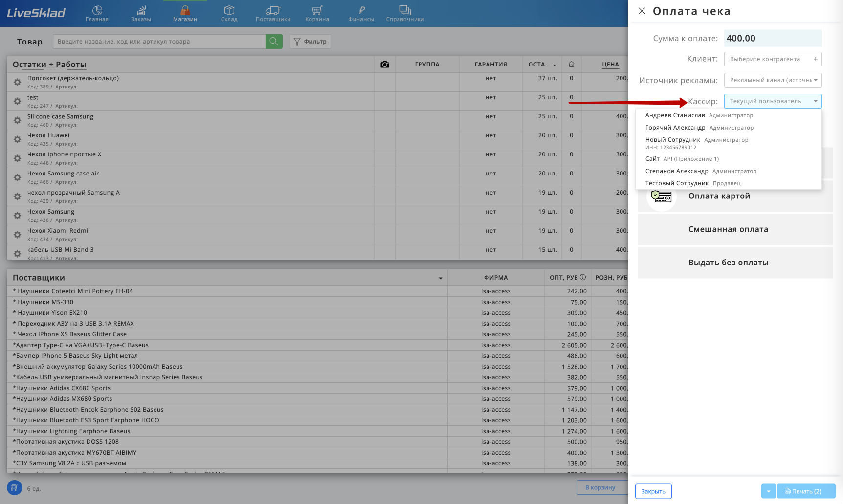Select cashier Тестовый Сотрудник

click(x=729, y=183)
